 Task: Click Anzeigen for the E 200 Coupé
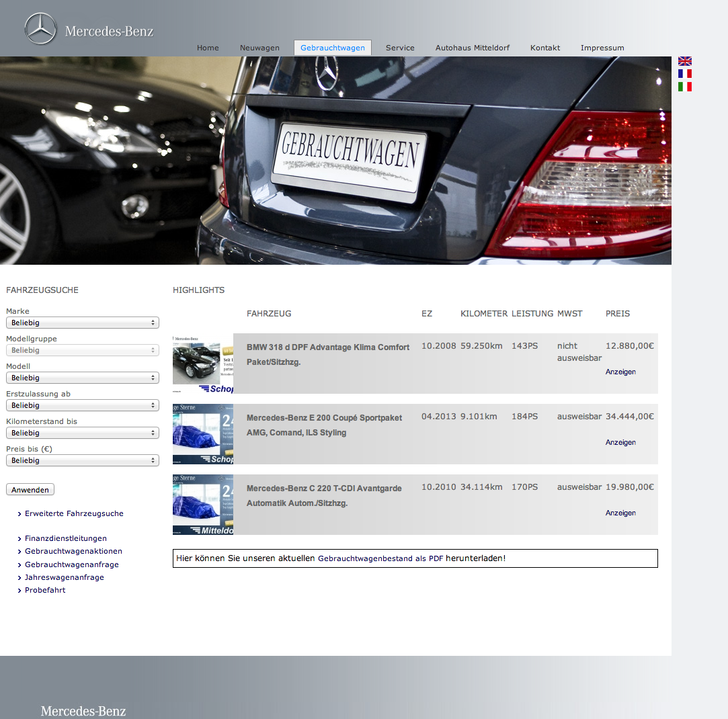(620, 442)
